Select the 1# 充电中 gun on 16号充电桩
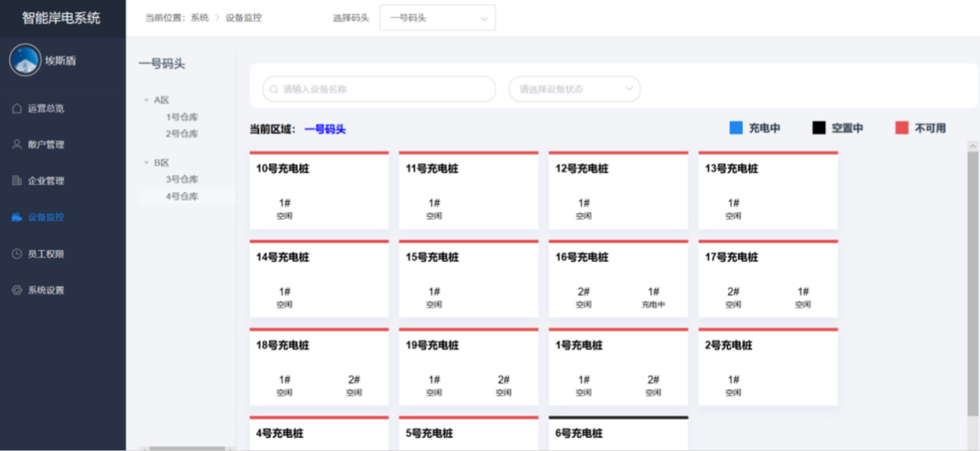 pos(654,297)
